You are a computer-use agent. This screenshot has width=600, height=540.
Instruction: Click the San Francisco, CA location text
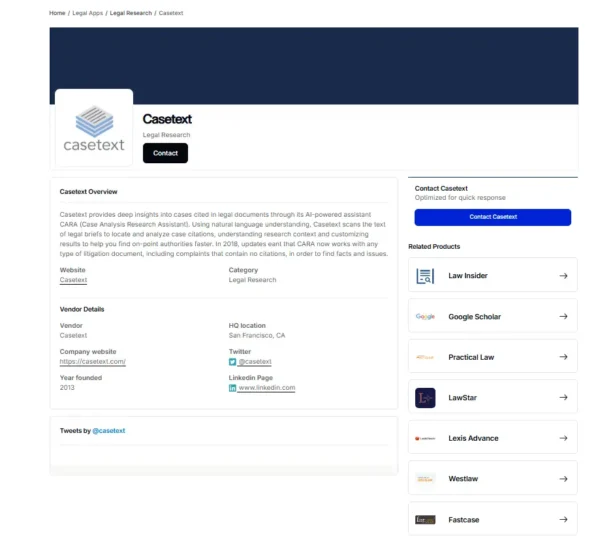click(x=257, y=335)
